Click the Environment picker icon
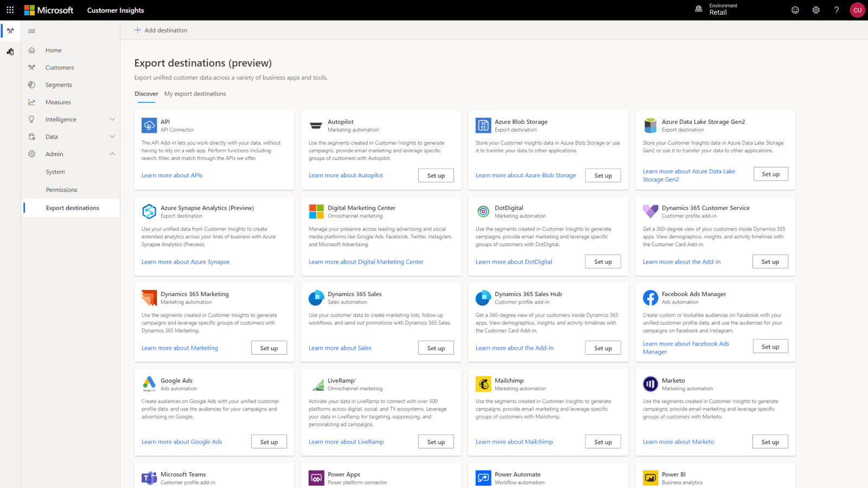 pyautogui.click(x=699, y=9)
